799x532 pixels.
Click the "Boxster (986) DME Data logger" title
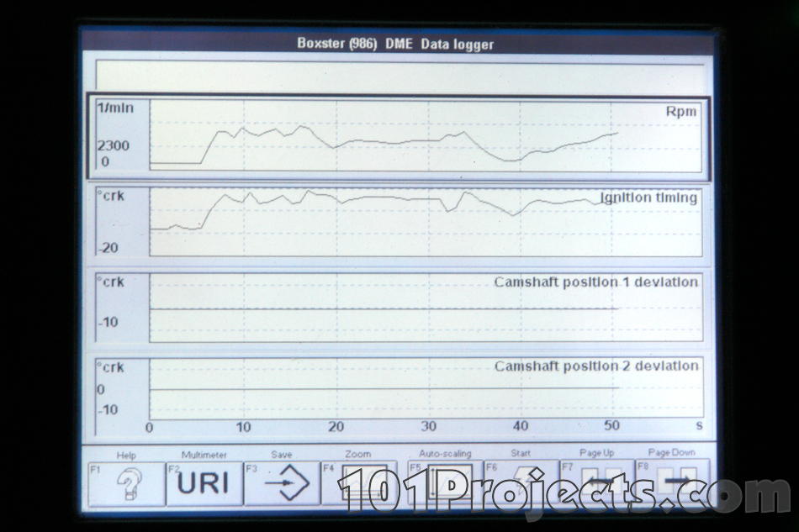[395, 44]
